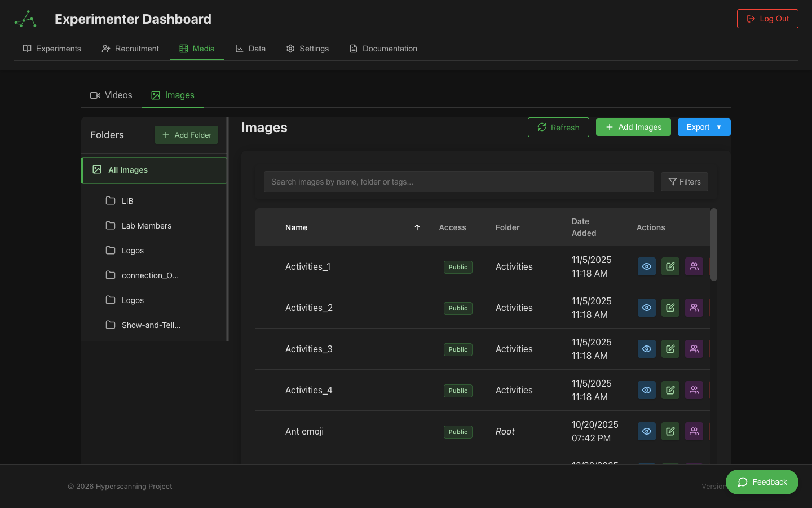Click the filter funnel icon in Filters
Image resolution: width=812 pixels, height=508 pixels.
pos(672,182)
